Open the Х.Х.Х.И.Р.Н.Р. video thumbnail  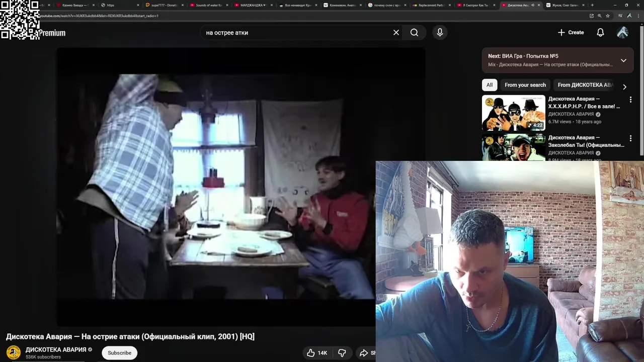tap(513, 113)
